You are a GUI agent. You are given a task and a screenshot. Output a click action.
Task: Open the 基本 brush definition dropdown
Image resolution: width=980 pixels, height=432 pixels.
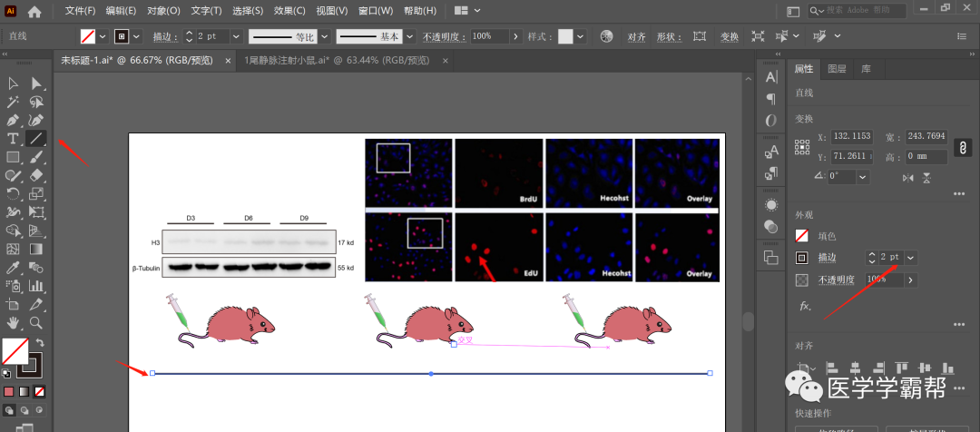coord(410,36)
